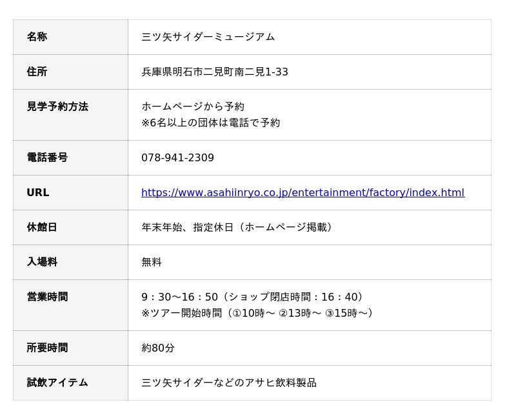Click the 電話番号 label cell
This screenshot has height=420, width=516.
[70, 157]
